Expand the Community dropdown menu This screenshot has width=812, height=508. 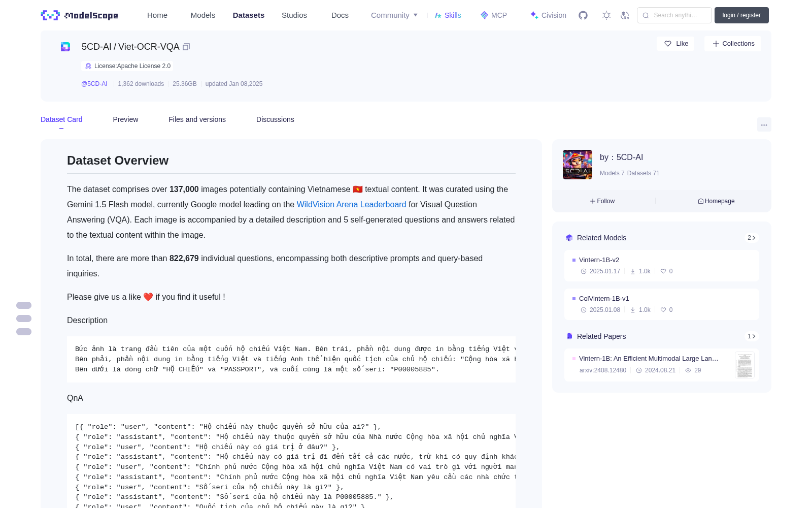pyautogui.click(x=394, y=15)
